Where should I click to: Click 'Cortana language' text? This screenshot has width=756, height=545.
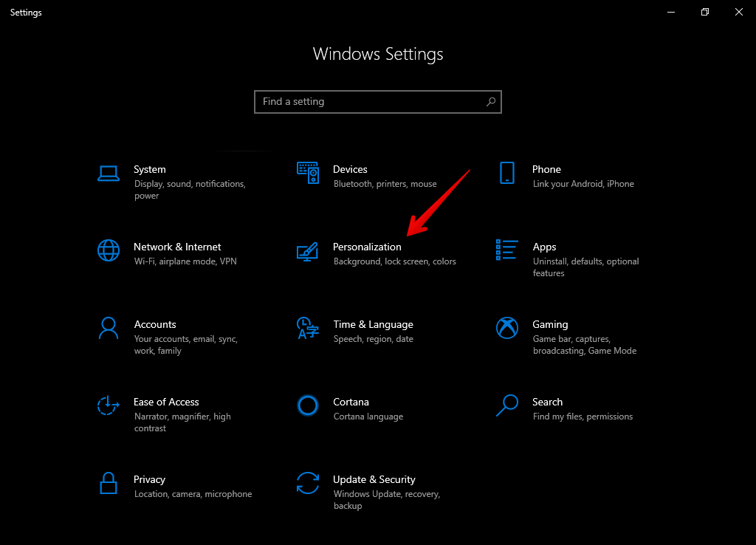[368, 417]
